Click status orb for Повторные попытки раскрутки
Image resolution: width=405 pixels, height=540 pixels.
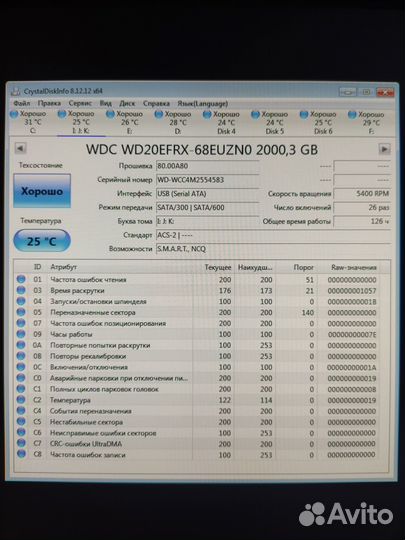click(21, 345)
